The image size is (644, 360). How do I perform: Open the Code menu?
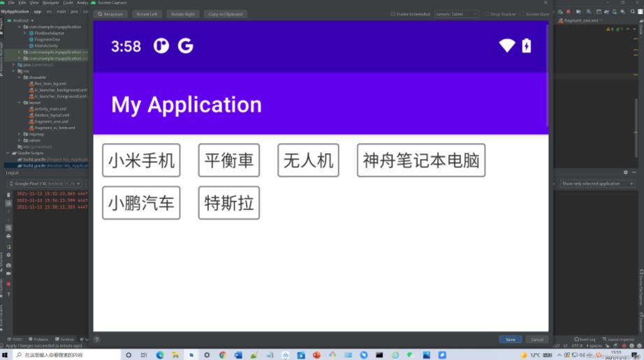coord(68,3)
